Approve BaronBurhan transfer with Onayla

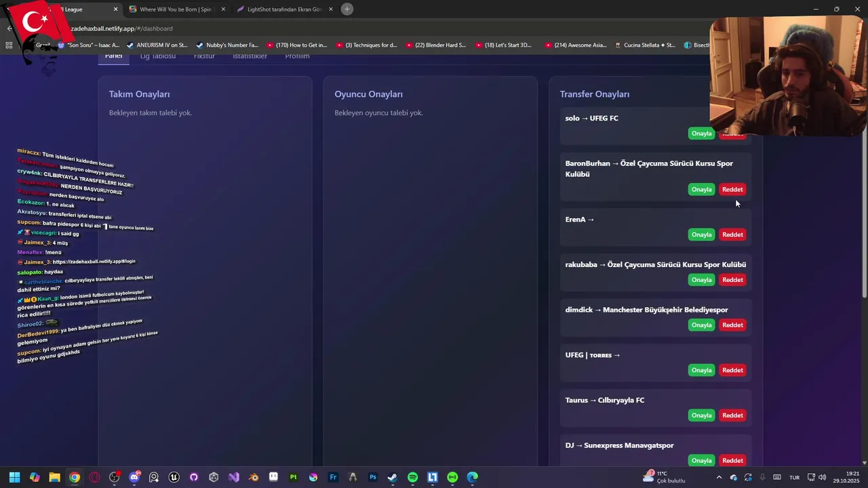click(701, 189)
